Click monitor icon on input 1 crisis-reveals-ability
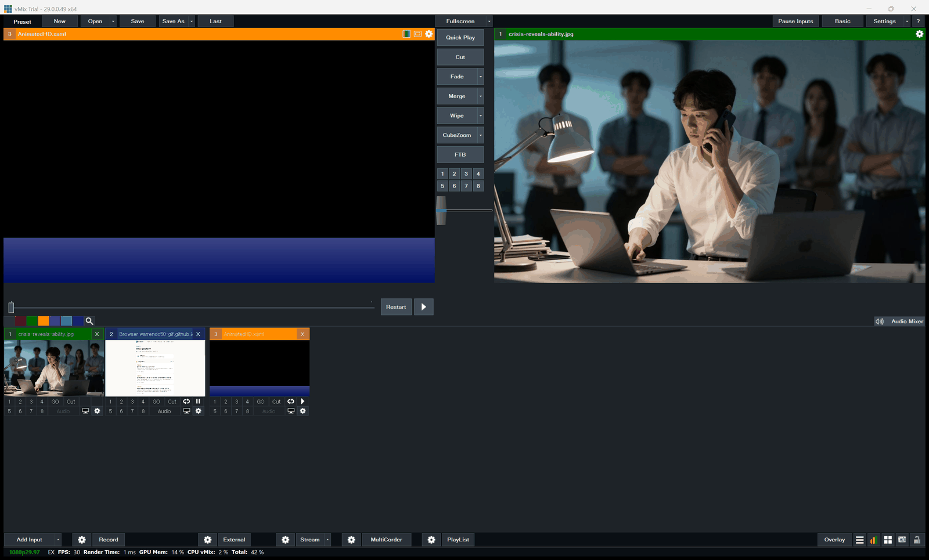The image size is (929, 560). pyautogui.click(x=85, y=411)
